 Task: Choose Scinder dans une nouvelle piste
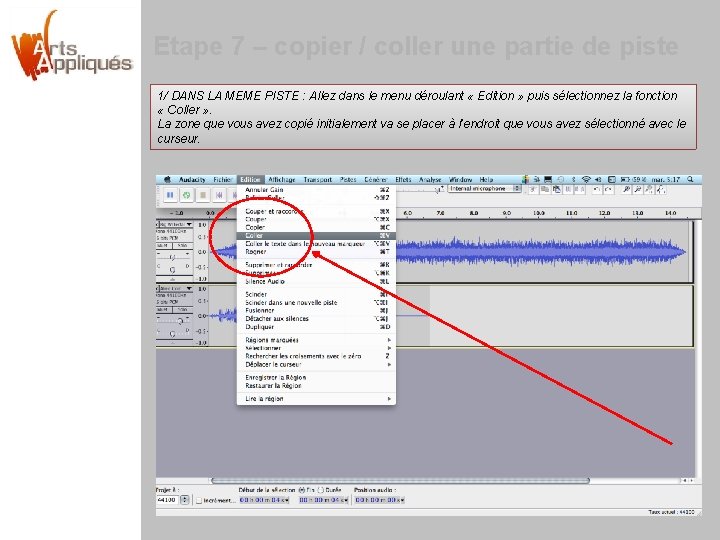point(316,303)
